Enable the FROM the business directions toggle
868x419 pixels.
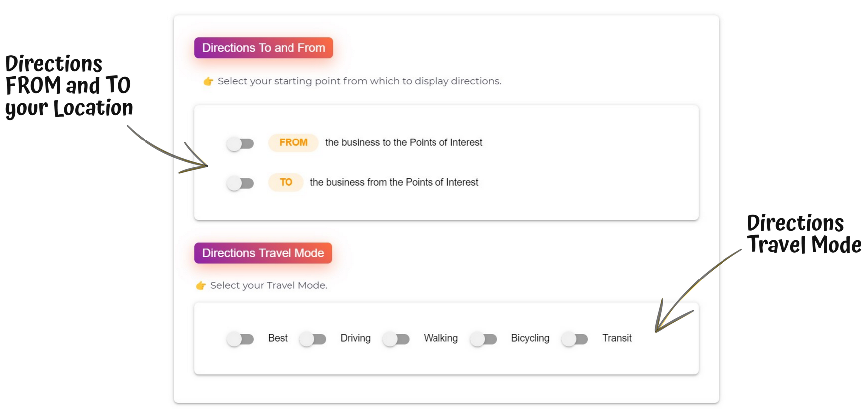tap(240, 143)
